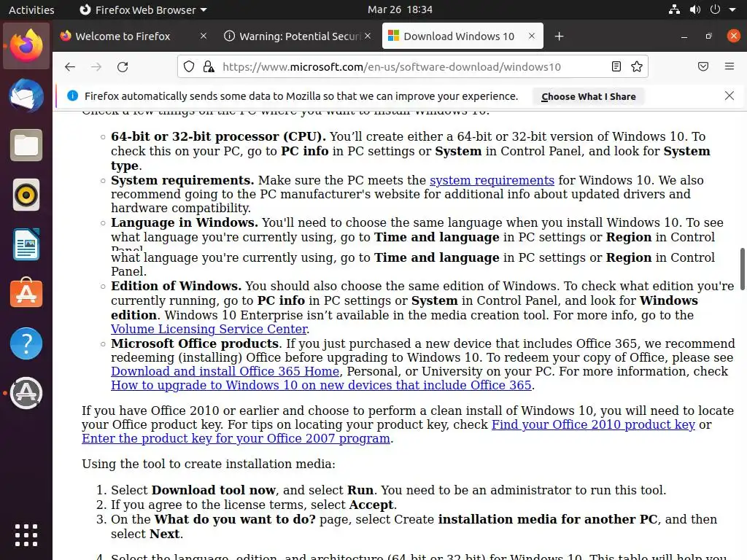Open Download and install Office 365 Home link
This screenshot has height=560, width=747.
coord(225,371)
